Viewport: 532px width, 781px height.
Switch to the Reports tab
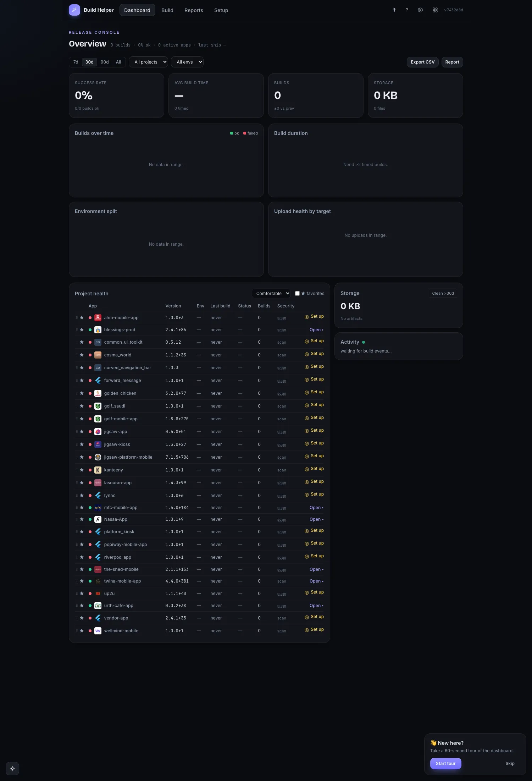click(x=194, y=10)
